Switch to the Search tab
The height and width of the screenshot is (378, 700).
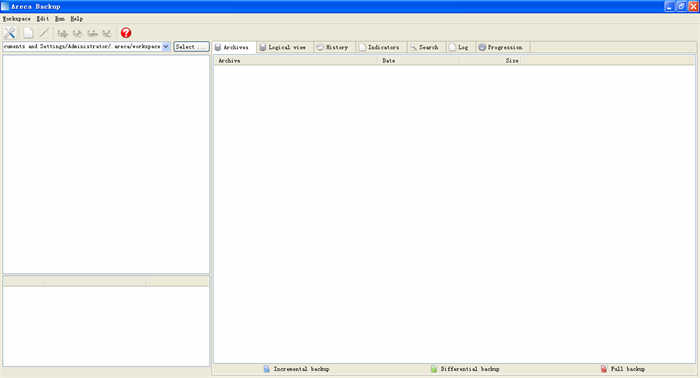point(425,47)
